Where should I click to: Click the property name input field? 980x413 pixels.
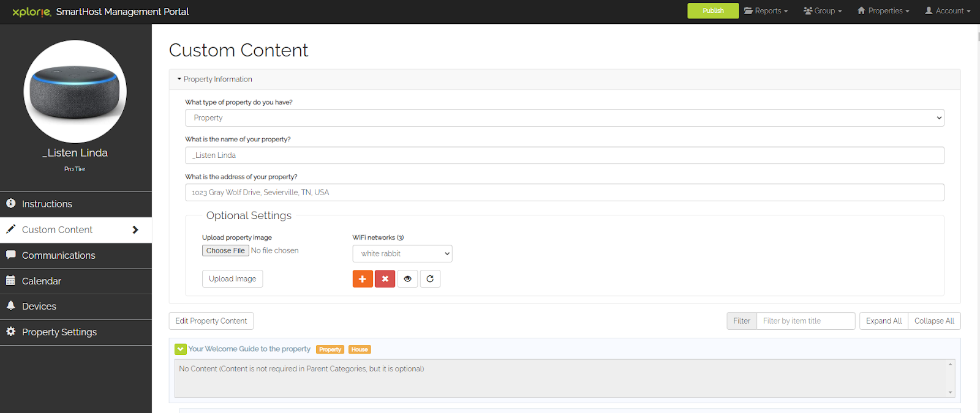pyautogui.click(x=565, y=155)
